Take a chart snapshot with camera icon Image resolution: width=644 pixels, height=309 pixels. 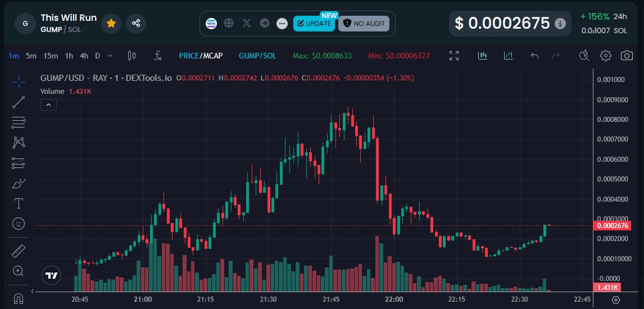coord(627,56)
